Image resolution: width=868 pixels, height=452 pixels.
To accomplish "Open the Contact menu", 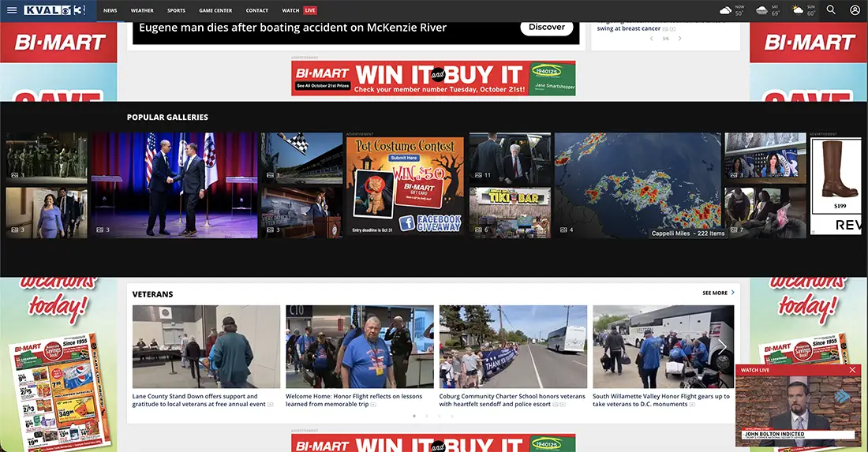I will 257,10.
